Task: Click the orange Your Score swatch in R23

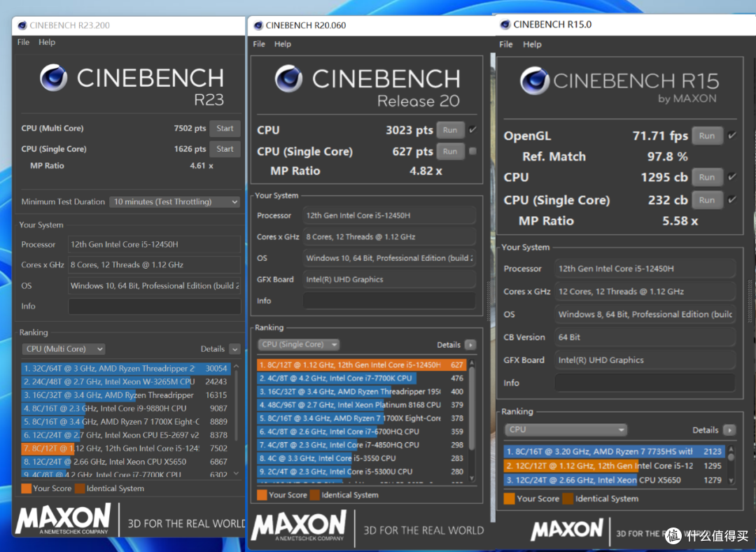Action: [x=27, y=488]
